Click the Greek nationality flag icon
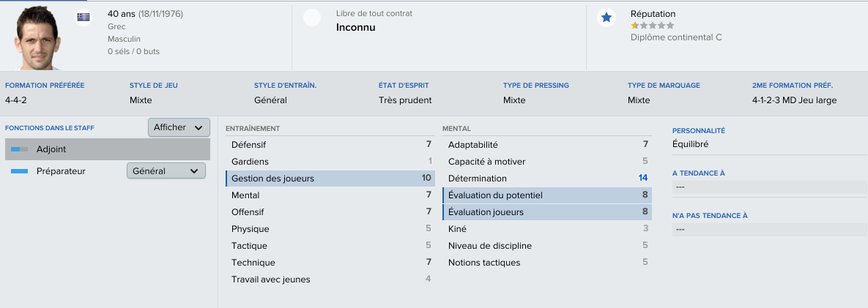Viewport: 868px width, 308px height. click(84, 18)
